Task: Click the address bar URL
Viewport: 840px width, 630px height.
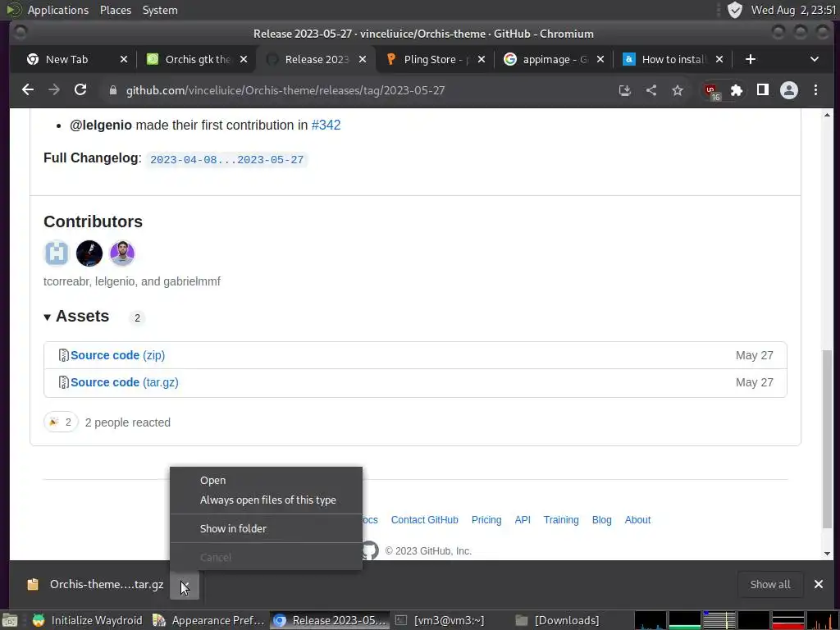Action: (x=285, y=90)
